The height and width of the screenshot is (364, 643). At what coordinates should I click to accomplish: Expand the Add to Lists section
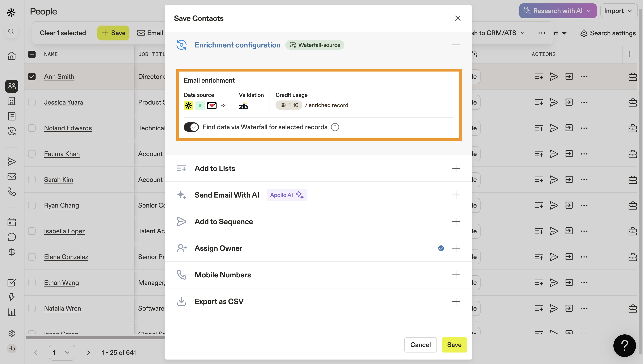pyautogui.click(x=456, y=168)
